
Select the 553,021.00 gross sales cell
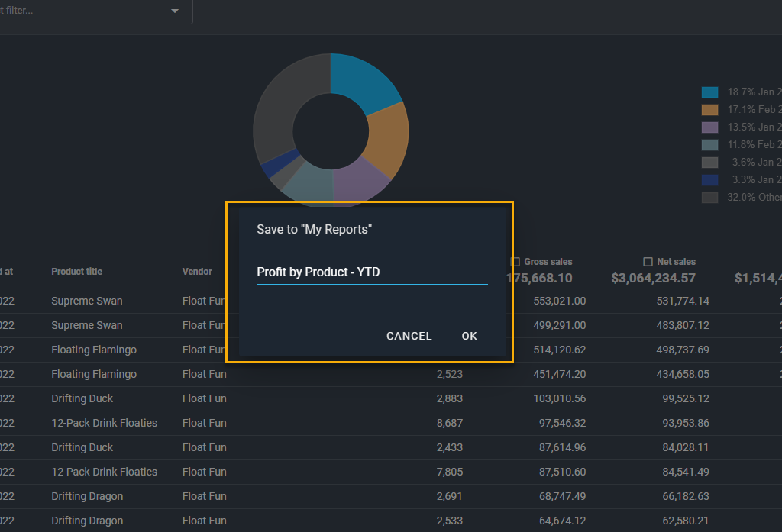(x=557, y=301)
